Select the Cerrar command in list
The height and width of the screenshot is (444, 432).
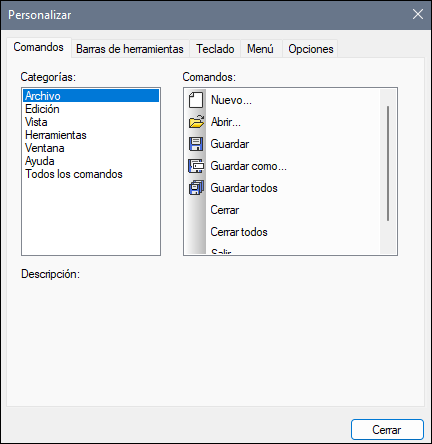click(x=225, y=210)
